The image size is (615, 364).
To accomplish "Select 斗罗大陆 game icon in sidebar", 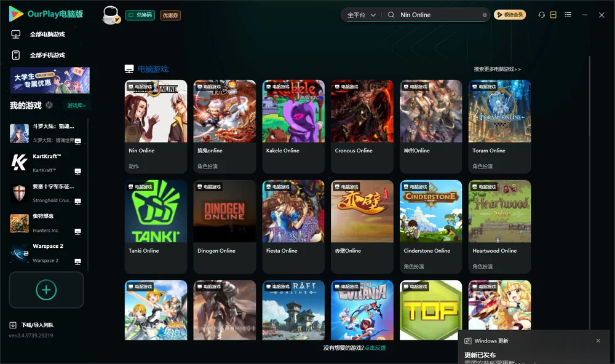I will 19,133.
